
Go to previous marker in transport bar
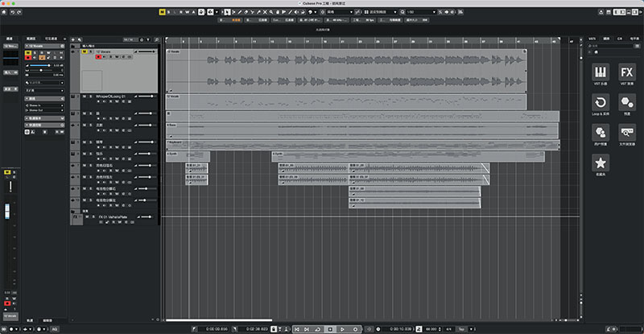coord(296,329)
